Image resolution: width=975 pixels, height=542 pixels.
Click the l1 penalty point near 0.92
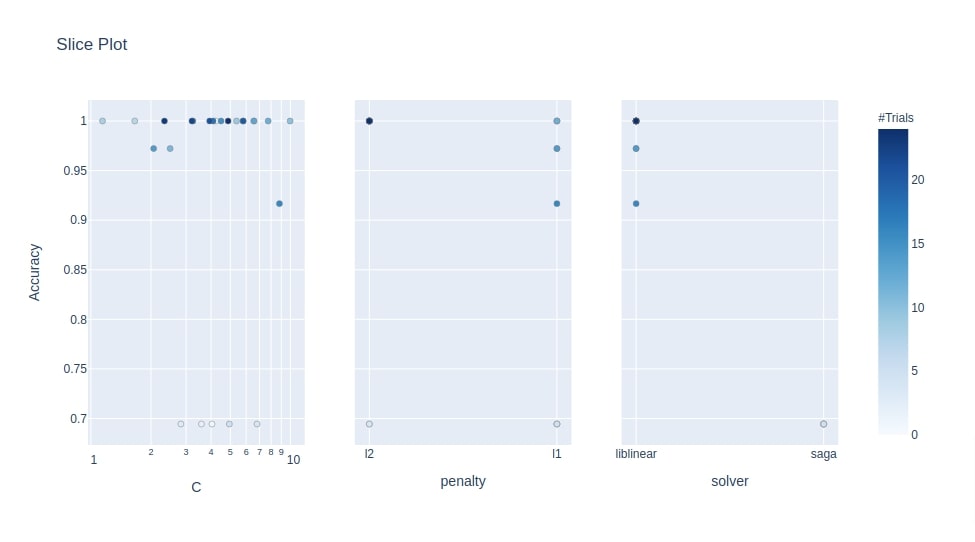[557, 204]
